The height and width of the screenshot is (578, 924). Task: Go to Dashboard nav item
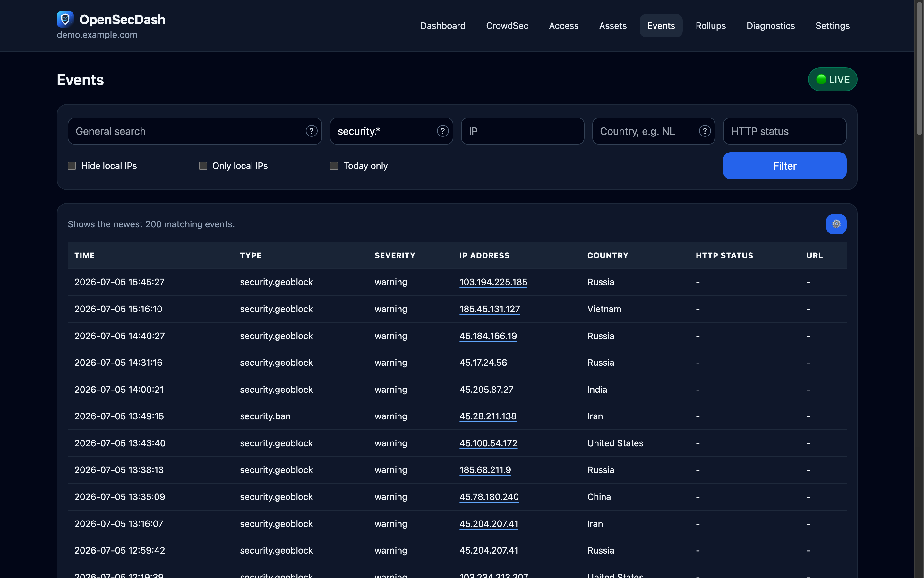pos(442,26)
